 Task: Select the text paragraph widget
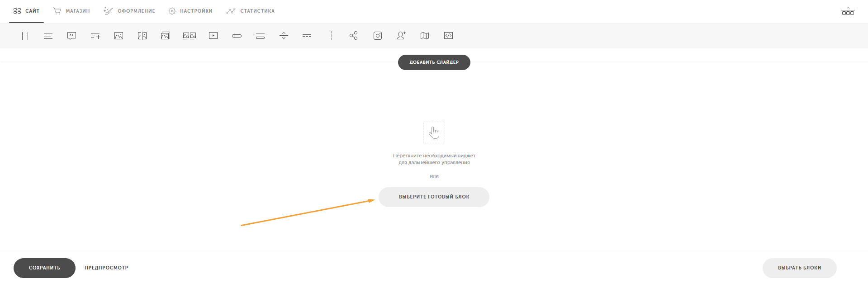coord(48,36)
